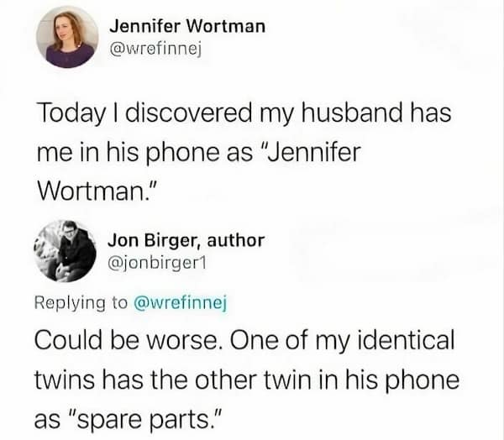
Task: Open the @jonbirger1 handle
Action: click(x=157, y=265)
